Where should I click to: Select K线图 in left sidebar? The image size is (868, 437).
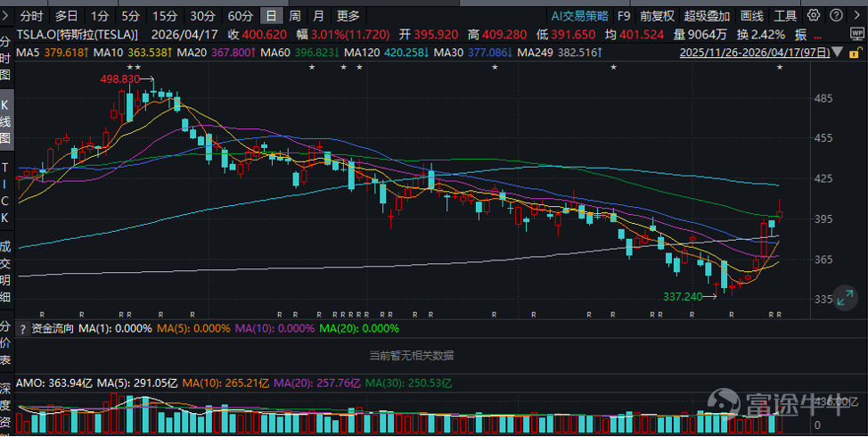(x=5, y=122)
